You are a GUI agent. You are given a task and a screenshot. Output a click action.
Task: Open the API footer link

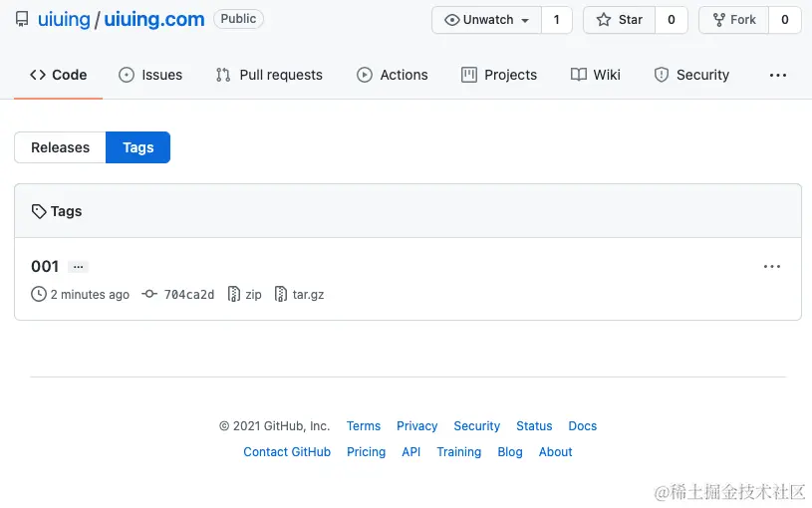click(411, 452)
